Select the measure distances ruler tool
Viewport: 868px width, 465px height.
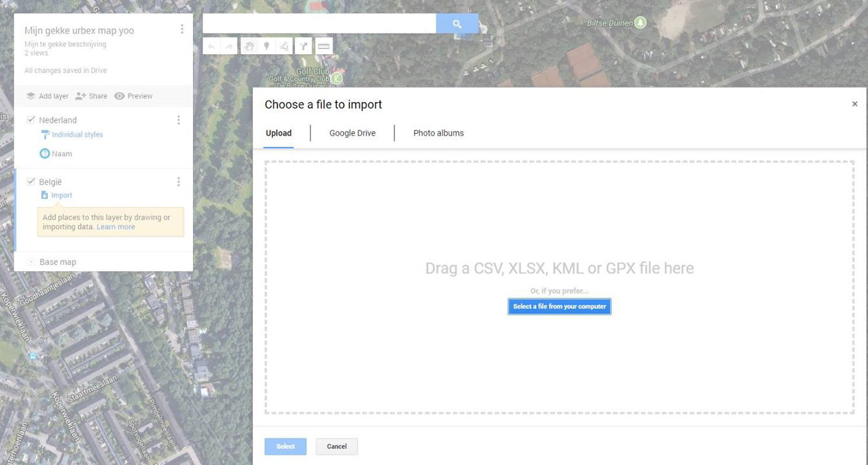click(x=323, y=46)
